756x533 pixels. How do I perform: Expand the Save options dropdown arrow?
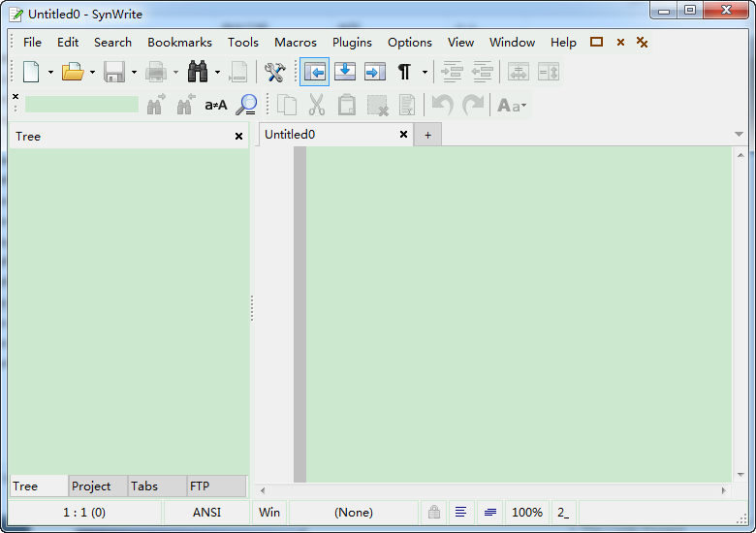(x=134, y=73)
